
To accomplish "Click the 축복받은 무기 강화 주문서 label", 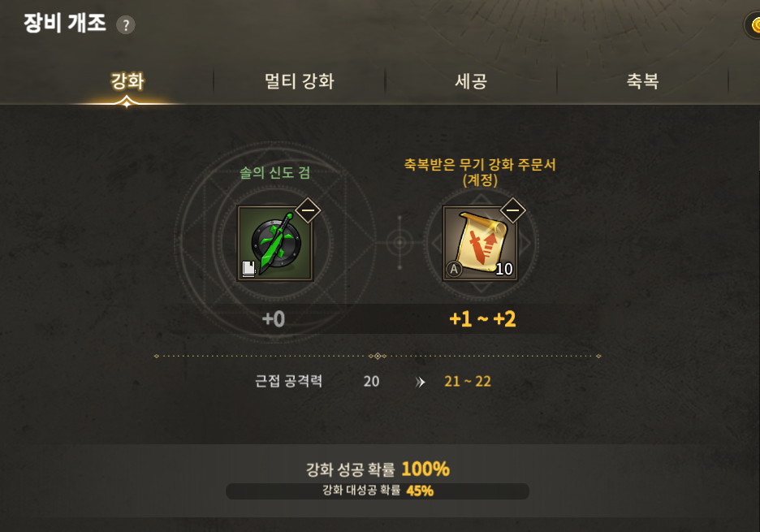I will (480, 172).
